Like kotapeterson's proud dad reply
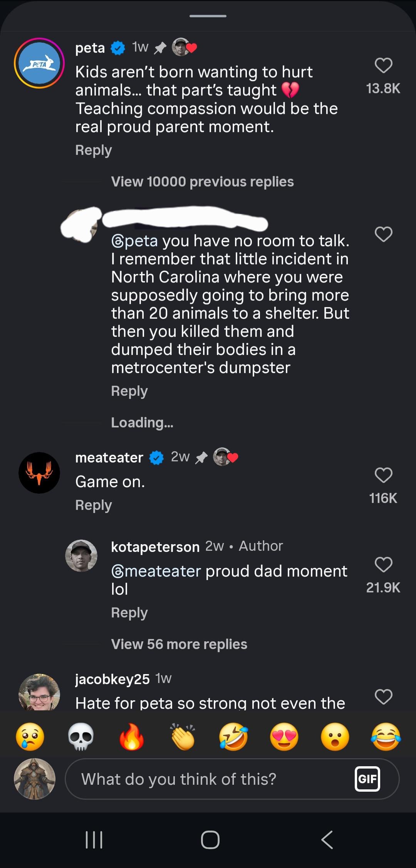 point(383,565)
